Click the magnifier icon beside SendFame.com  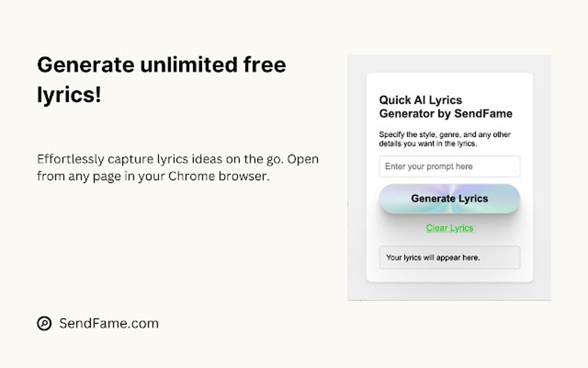(x=44, y=324)
